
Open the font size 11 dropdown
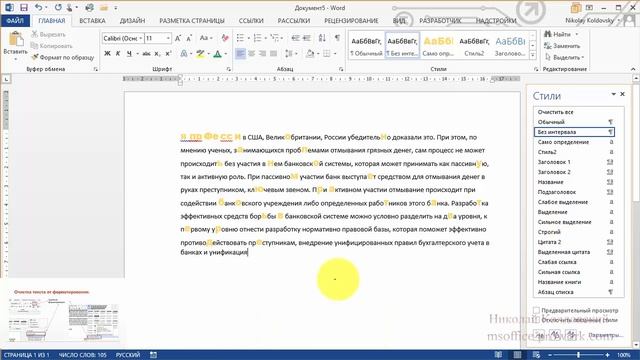click(168, 38)
